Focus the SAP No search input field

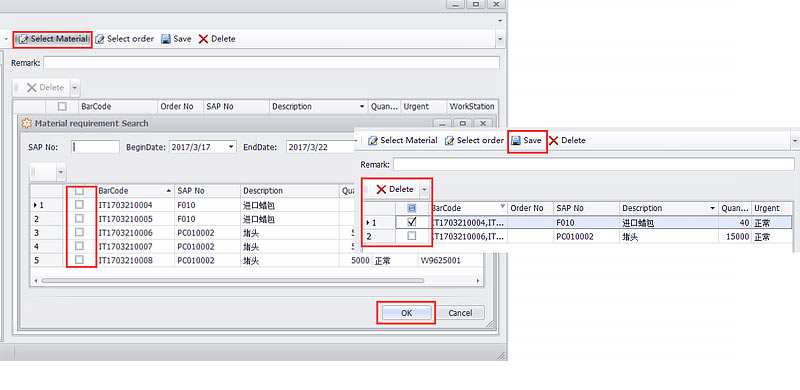[95, 147]
